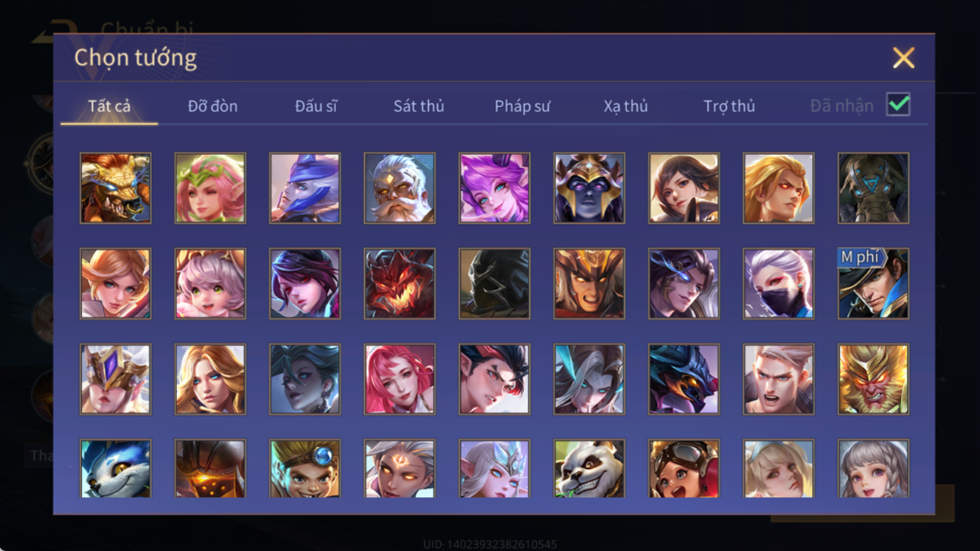Viewport: 980px width, 551px height.
Task: Show the Pháp sư hero category
Action: (x=522, y=106)
